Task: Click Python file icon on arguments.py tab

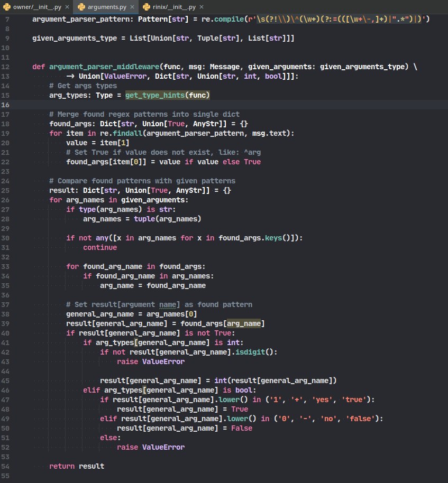Action: [x=81, y=7]
